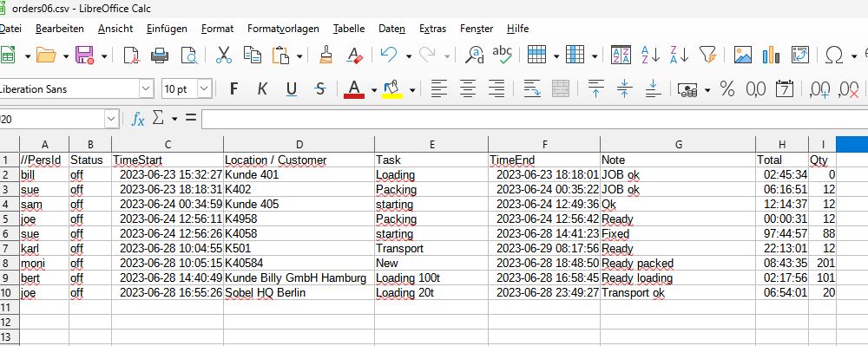Export directly as PDF icon

tap(131, 55)
